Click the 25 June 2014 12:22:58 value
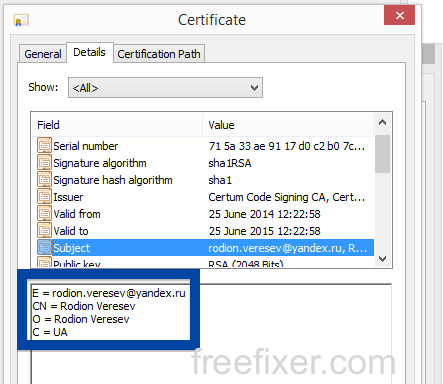The image size is (443, 384). click(x=264, y=214)
